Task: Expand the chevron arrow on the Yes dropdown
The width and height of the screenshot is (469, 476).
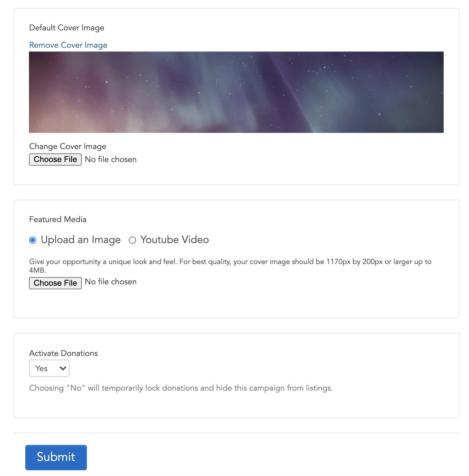Action: click(x=63, y=369)
